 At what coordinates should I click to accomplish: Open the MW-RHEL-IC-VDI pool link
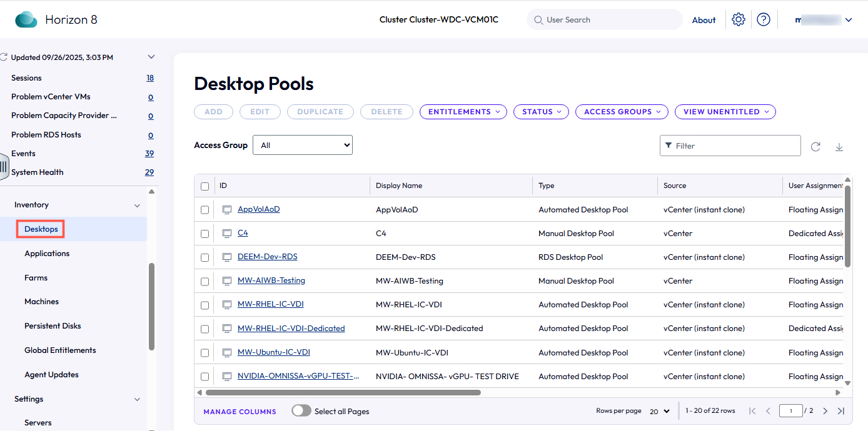pos(270,304)
